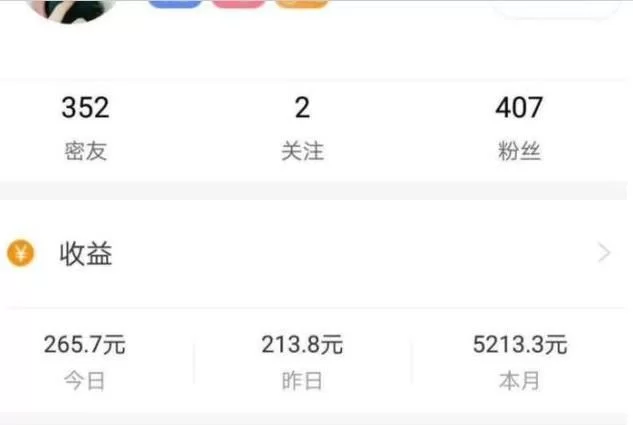The height and width of the screenshot is (425, 633).
Task: Tap the pink badge beside avatar
Action: pos(238,4)
